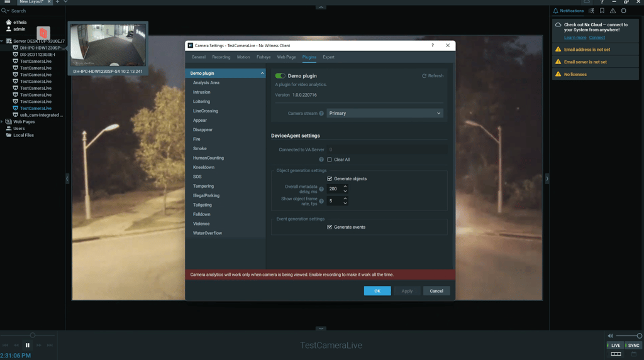The image size is (644, 360).
Task: Open the Motion tab in right panel
Action: [592, 11]
